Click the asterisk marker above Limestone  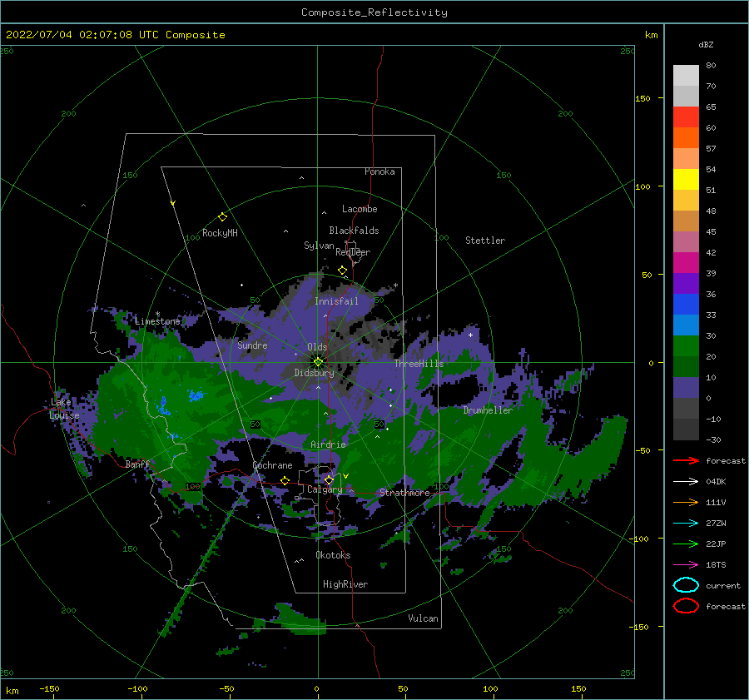[x=157, y=314]
